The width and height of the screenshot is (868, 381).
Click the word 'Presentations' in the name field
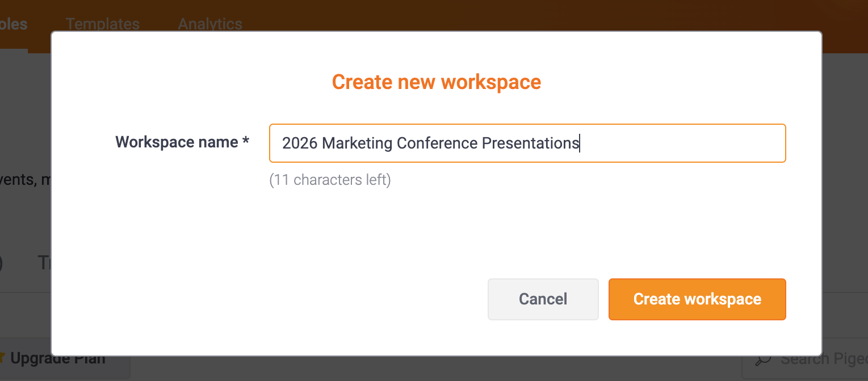(530, 143)
